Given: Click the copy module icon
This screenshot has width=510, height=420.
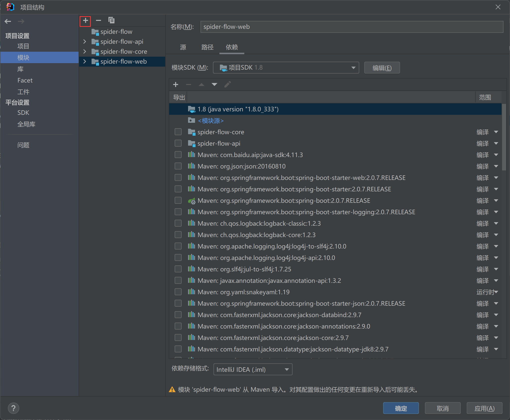Looking at the screenshot, I should [111, 20].
